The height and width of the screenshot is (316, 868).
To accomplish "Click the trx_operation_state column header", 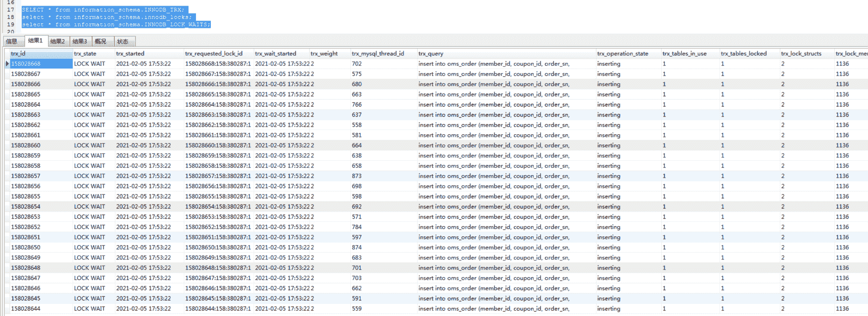I will click(629, 54).
